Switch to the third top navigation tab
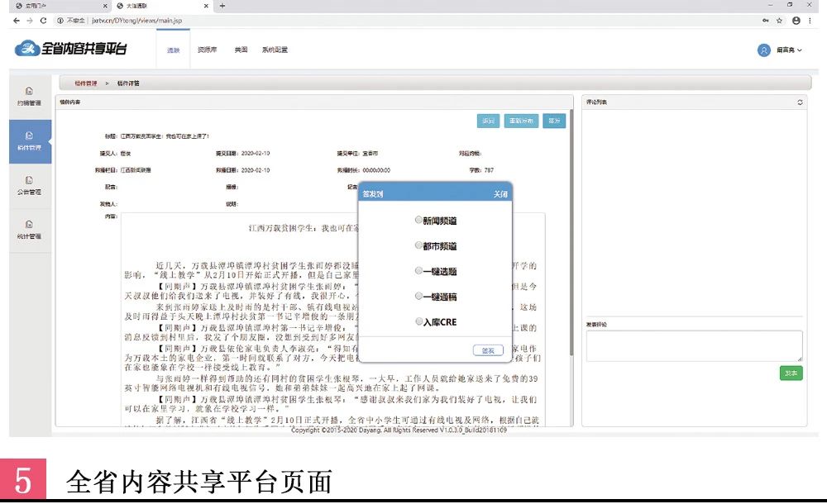This screenshot has width=827, height=504. coord(241,50)
